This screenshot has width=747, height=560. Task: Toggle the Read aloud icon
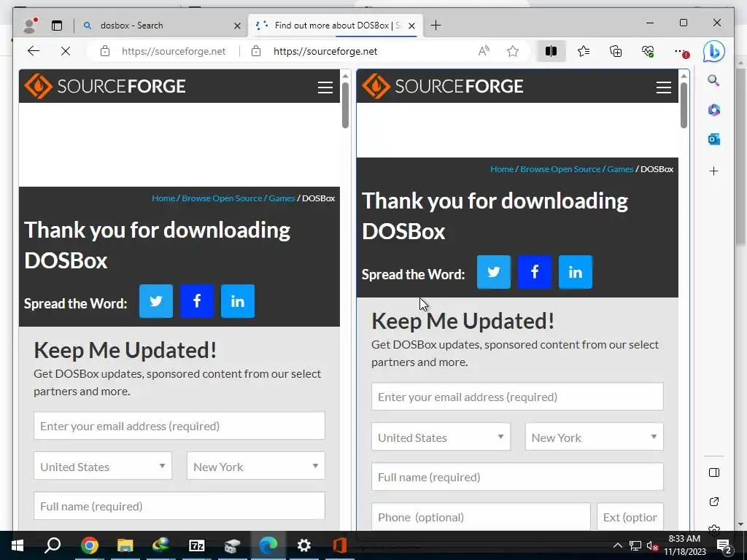pos(484,51)
